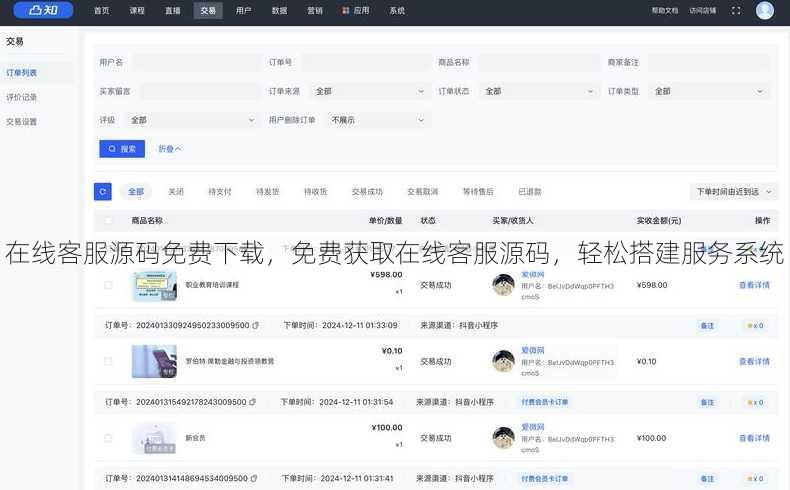This screenshot has width=790, height=490.
Task: Open 查看详情 for the ¥0.10 order
Action: click(754, 362)
